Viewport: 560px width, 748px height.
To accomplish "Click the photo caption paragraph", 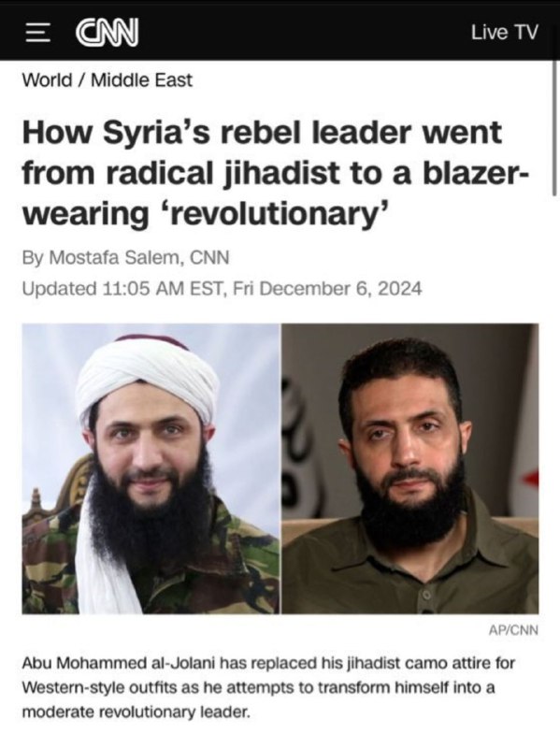I will 268,687.
